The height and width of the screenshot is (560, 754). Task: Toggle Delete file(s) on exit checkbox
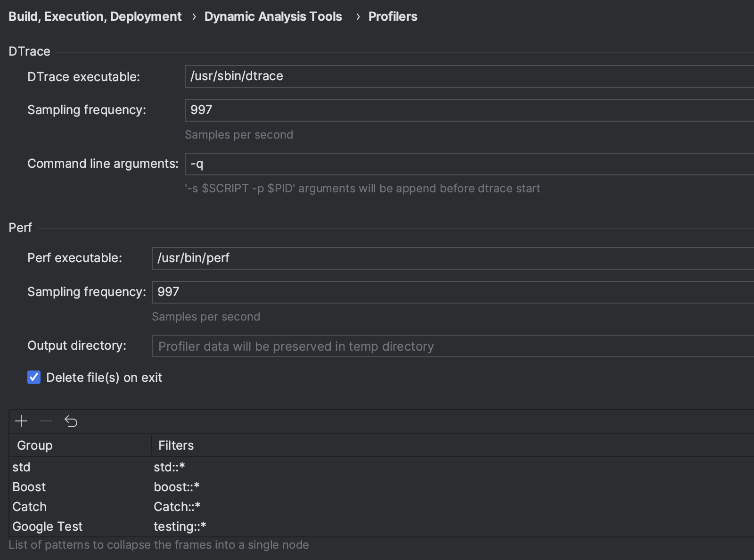(x=34, y=378)
